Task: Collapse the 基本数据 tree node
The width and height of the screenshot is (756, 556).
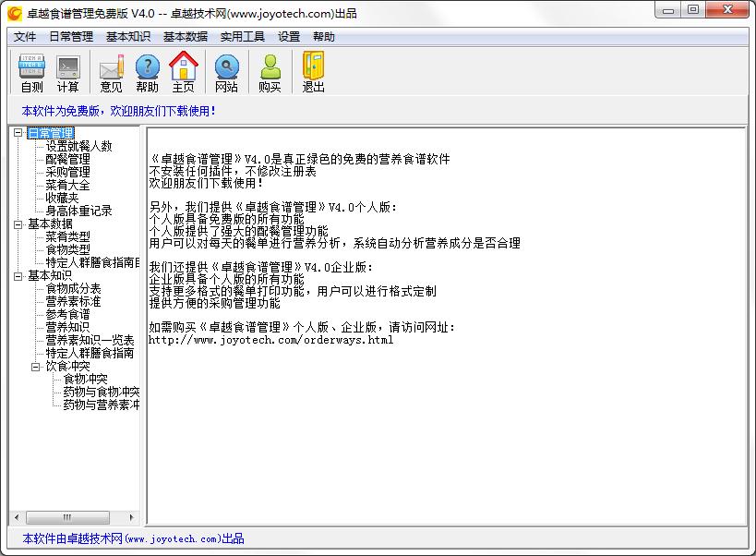Action: coord(18,224)
